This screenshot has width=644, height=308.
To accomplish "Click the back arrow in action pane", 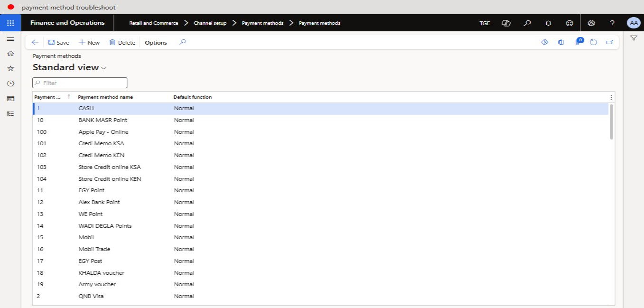I will pyautogui.click(x=35, y=42).
